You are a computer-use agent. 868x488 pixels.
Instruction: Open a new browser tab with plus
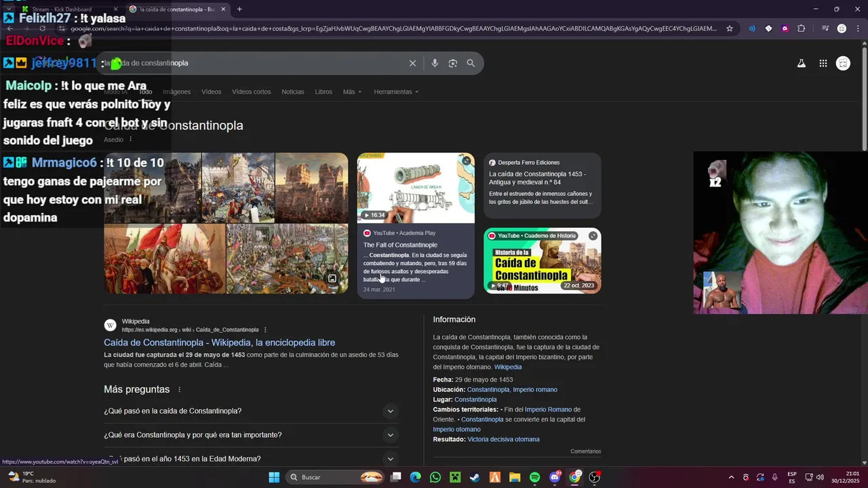pyautogui.click(x=239, y=9)
